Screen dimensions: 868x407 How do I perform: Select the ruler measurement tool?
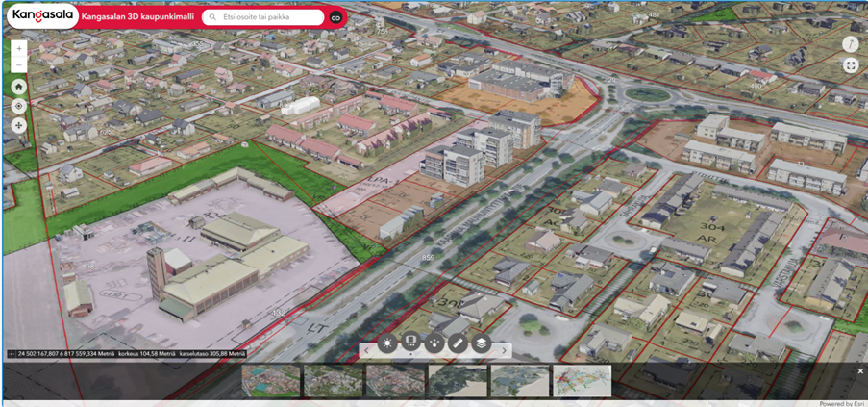coord(459,343)
